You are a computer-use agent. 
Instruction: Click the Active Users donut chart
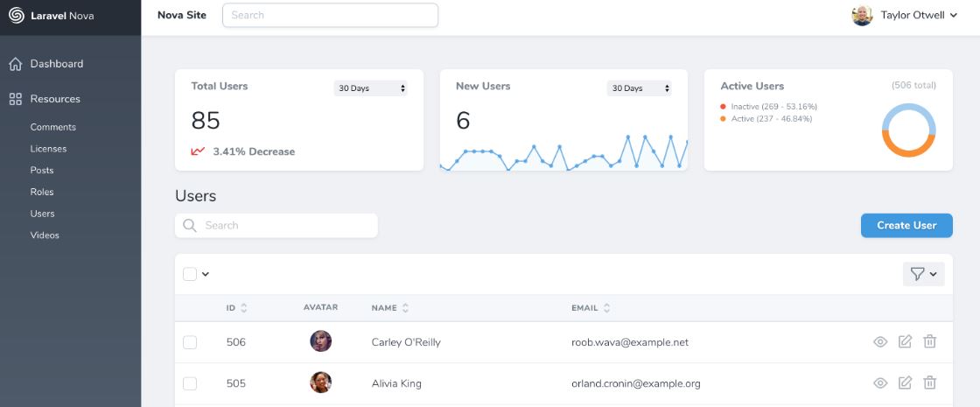tap(908, 130)
